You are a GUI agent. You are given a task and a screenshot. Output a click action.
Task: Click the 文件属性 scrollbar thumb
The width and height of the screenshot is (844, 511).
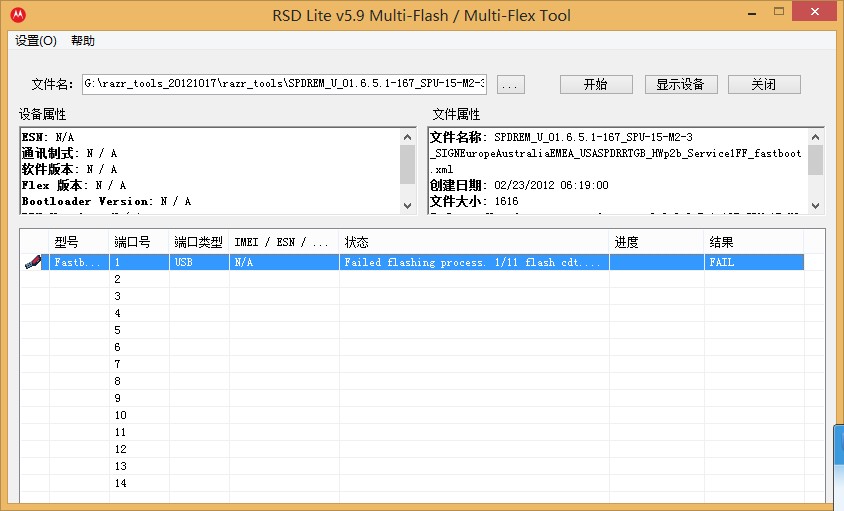coord(815,160)
